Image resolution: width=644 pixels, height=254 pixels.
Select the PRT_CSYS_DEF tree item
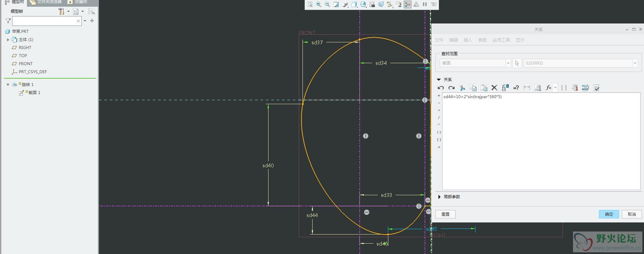pos(33,72)
